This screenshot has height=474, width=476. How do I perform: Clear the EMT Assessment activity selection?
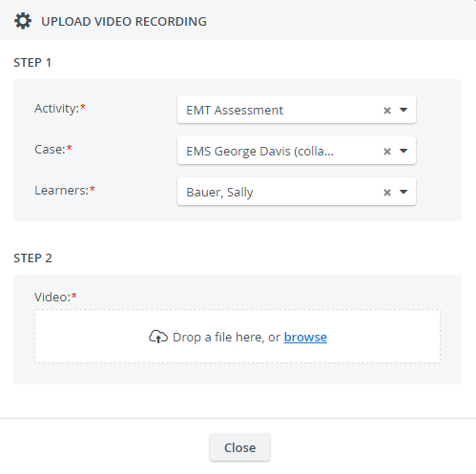(x=387, y=111)
